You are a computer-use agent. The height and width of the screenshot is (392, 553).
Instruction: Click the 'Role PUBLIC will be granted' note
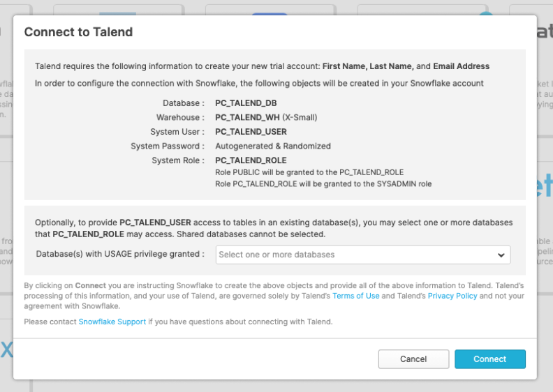tap(309, 172)
